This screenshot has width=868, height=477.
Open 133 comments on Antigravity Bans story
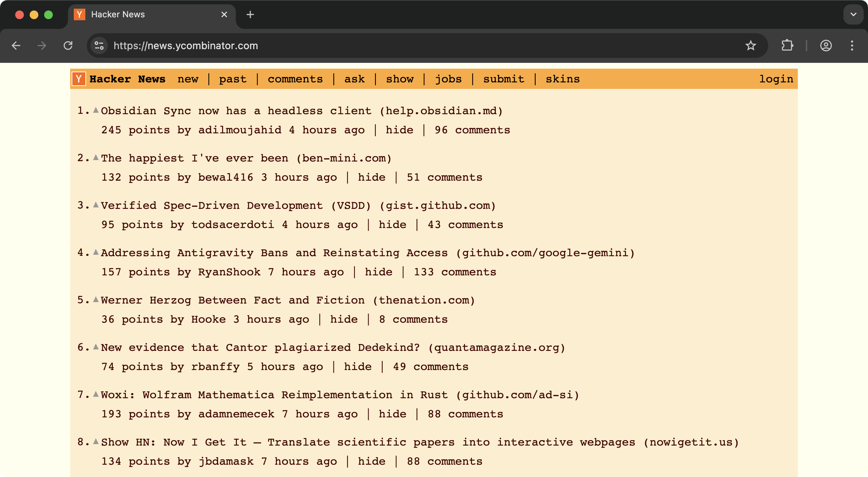click(x=455, y=272)
